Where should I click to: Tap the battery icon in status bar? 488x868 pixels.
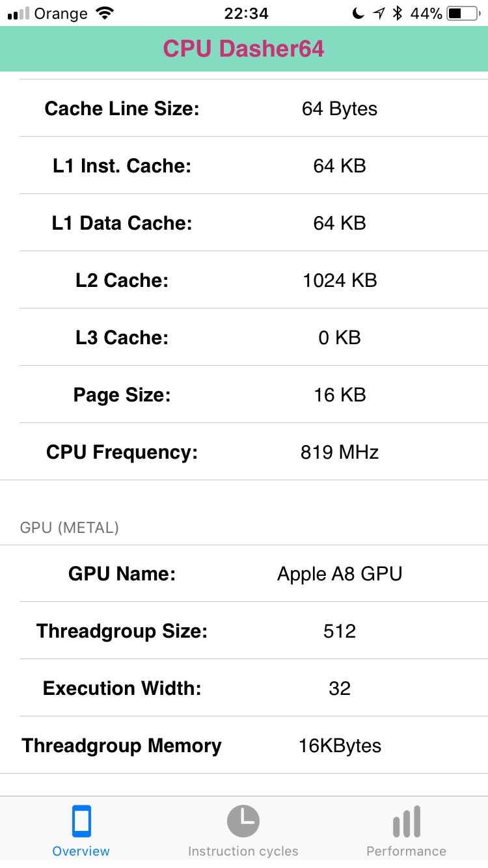463,14
